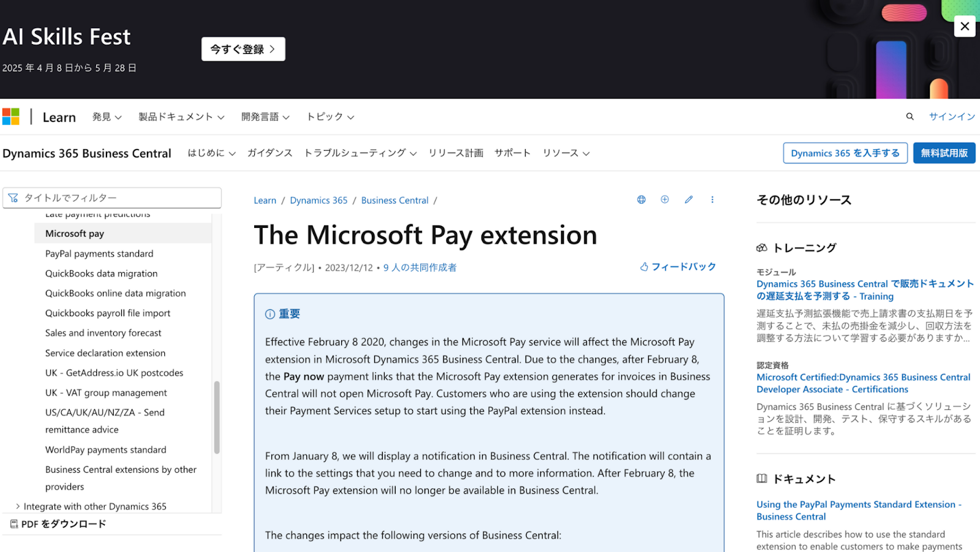Click the add to collection plus icon

665,200
